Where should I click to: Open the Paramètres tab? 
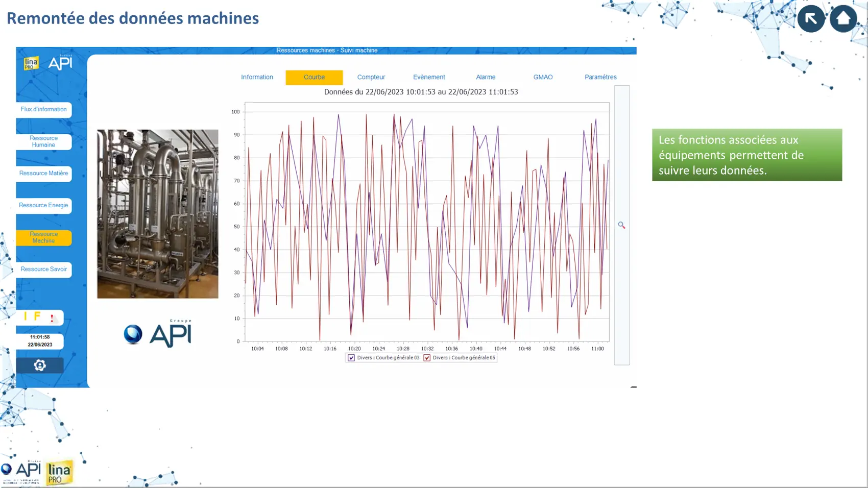pyautogui.click(x=600, y=77)
